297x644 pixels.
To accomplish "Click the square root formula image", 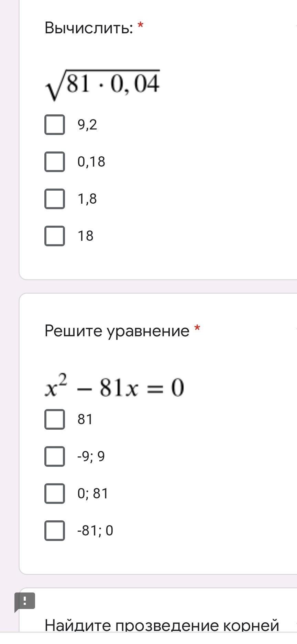I will pos(102,84).
